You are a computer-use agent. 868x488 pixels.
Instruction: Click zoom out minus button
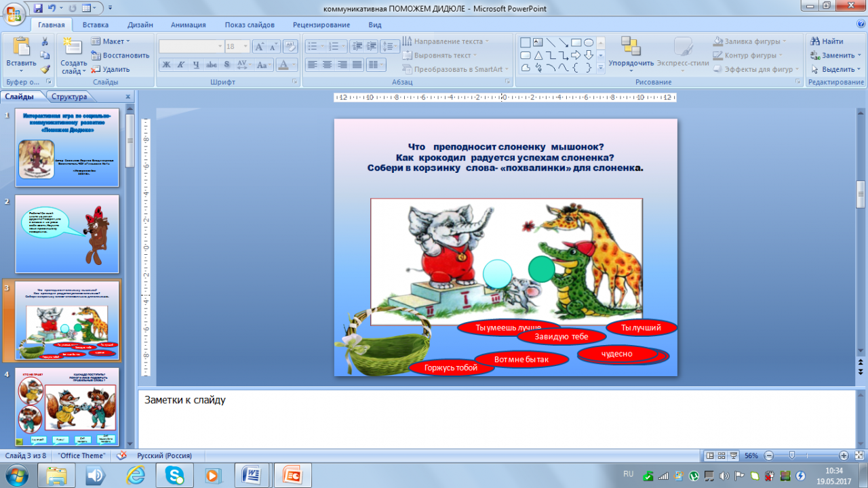(768, 455)
